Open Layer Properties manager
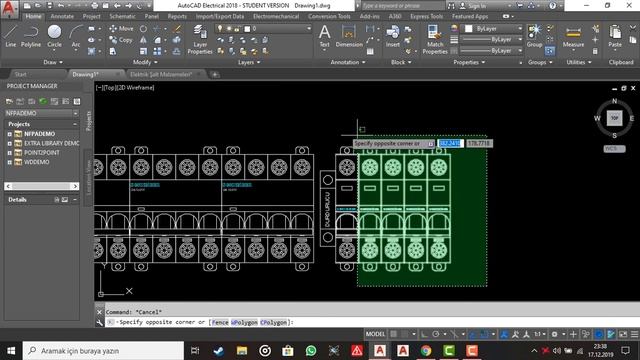 [200, 40]
